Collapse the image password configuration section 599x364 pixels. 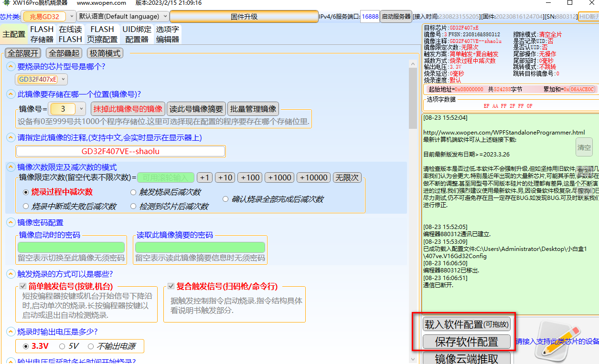(x=11, y=222)
